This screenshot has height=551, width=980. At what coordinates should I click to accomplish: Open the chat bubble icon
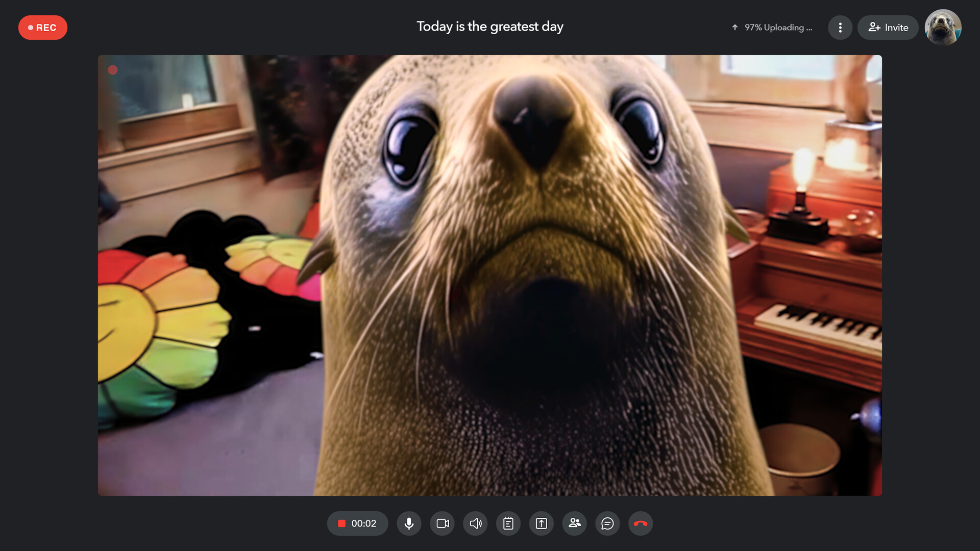tap(607, 523)
